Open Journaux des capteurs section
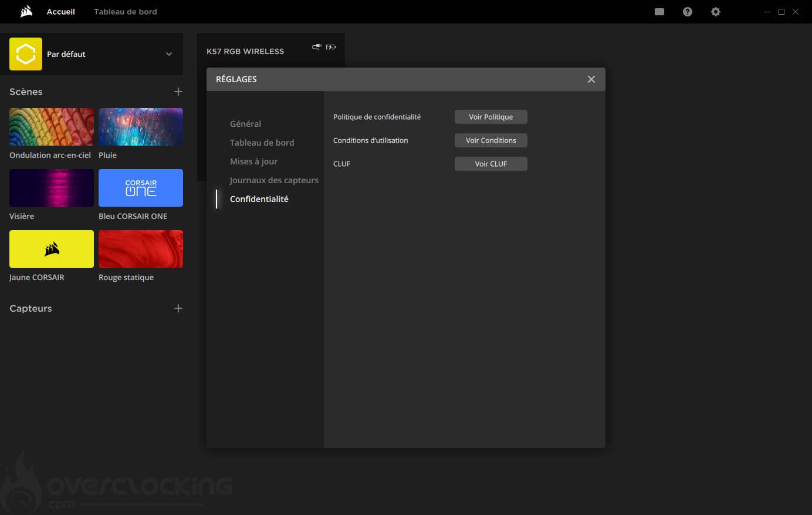 (274, 180)
